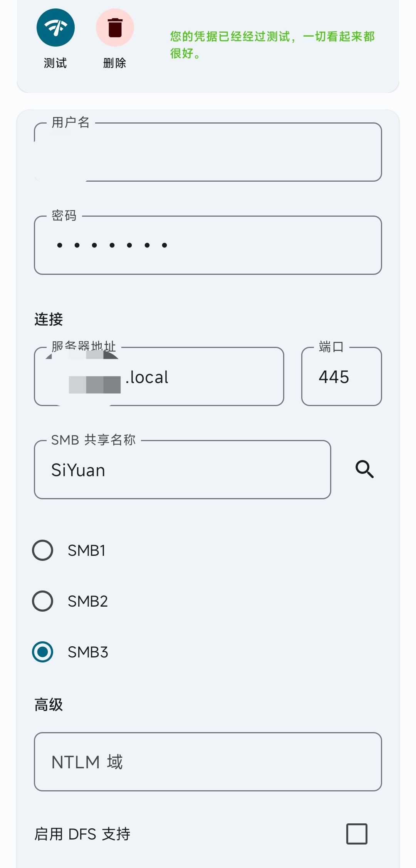Viewport: 416px width, 868px height.
Task: Edit the SMB share name SiYuan
Action: click(183, 470)
